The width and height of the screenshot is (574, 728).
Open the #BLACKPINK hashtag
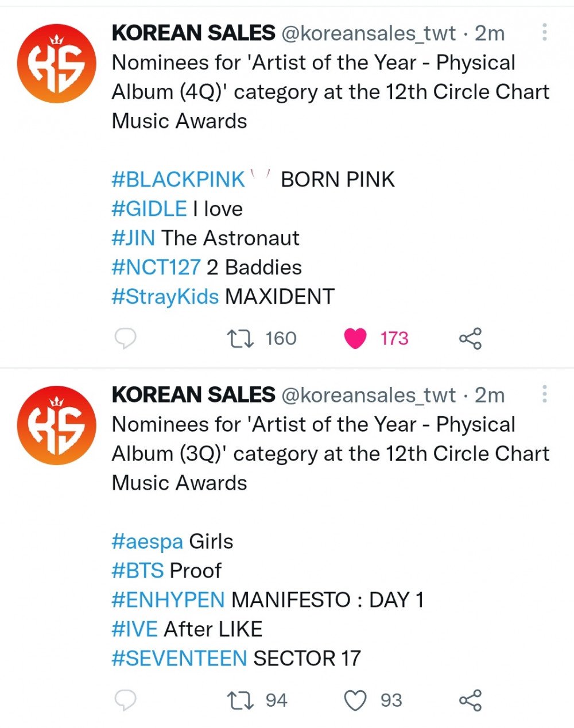pos(179,180)
